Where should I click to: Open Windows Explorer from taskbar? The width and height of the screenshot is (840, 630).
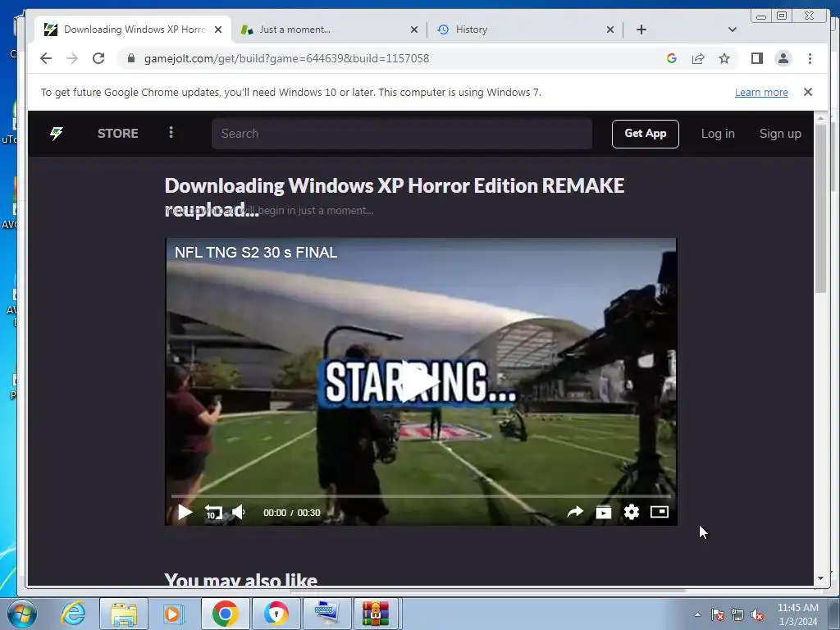124,614
